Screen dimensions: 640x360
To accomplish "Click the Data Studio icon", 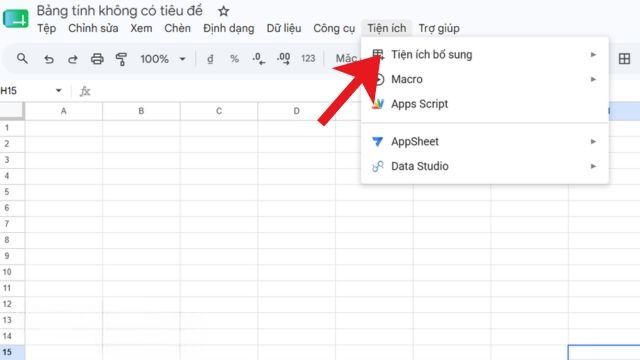I will pyautogui.click(x=378, y=166).
